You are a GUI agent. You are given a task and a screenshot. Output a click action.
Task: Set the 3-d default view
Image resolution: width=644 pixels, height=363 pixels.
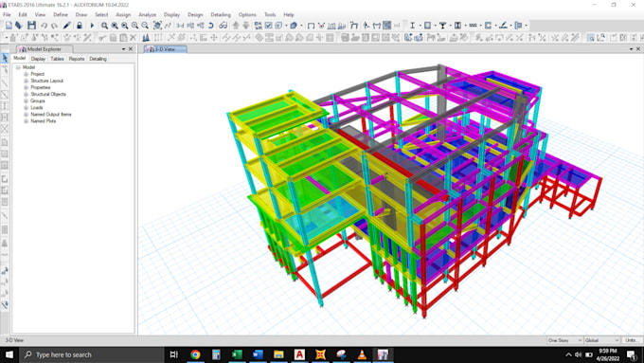click(x=180, y=26)
